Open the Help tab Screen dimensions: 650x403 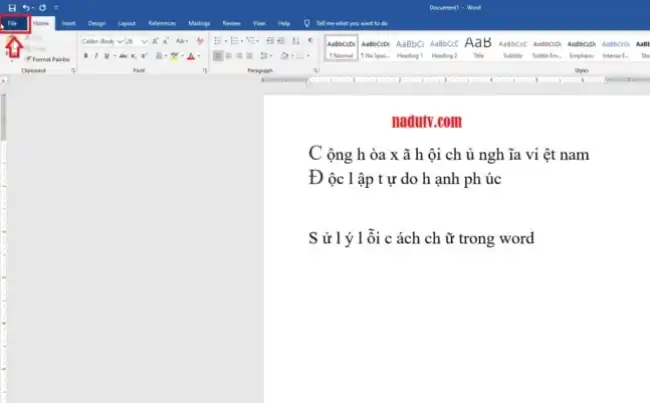(284, 23)
